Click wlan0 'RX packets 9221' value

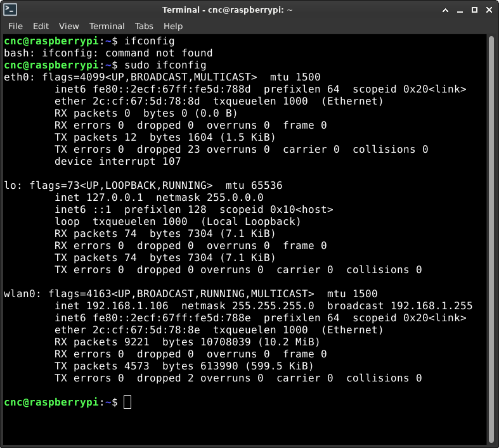pos(102,342)
